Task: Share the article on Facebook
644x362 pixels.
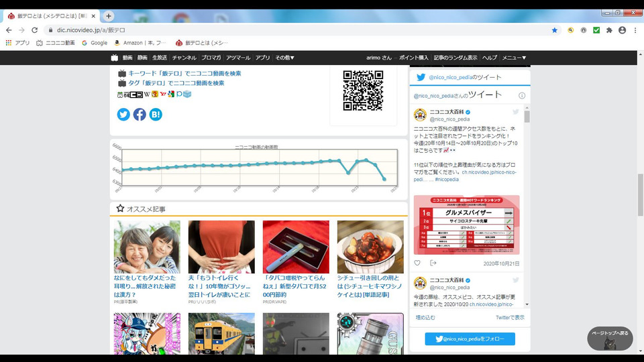Action: [x=140, y=114]
